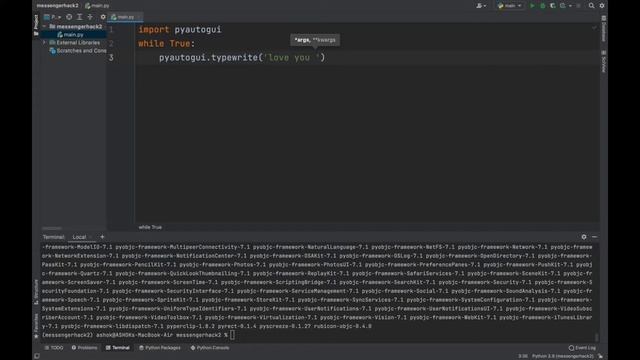Click the Terminal panel scrollbar
Viewport: 640px width, 360px height.
coord(596,337)
